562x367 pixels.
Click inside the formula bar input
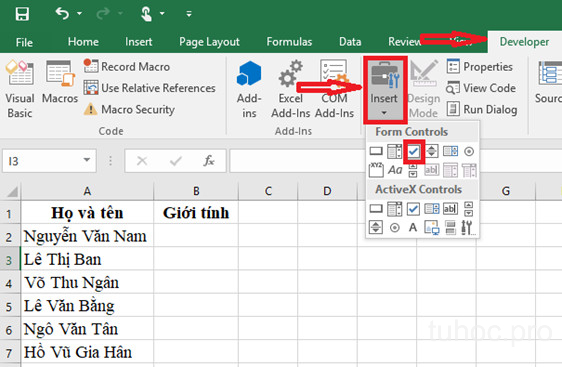[396, 161]
